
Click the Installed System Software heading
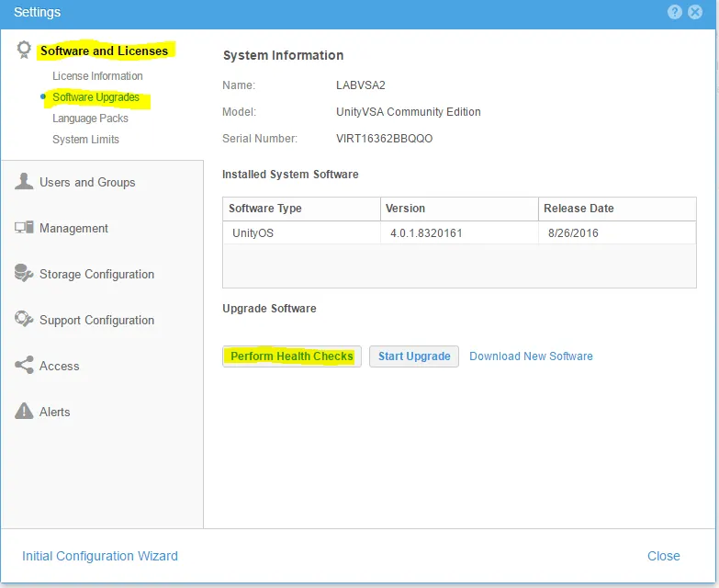pos(290,175)
